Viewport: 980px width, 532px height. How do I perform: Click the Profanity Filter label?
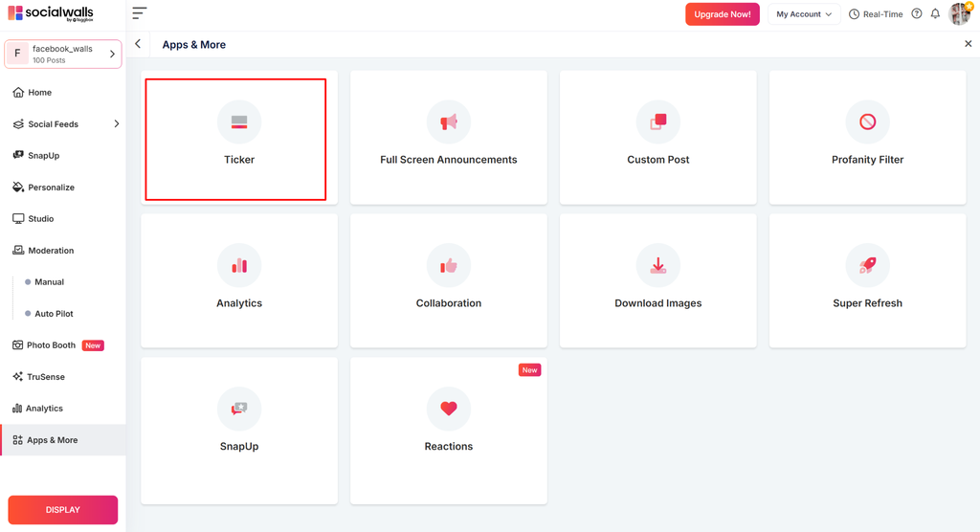point(867,160)
